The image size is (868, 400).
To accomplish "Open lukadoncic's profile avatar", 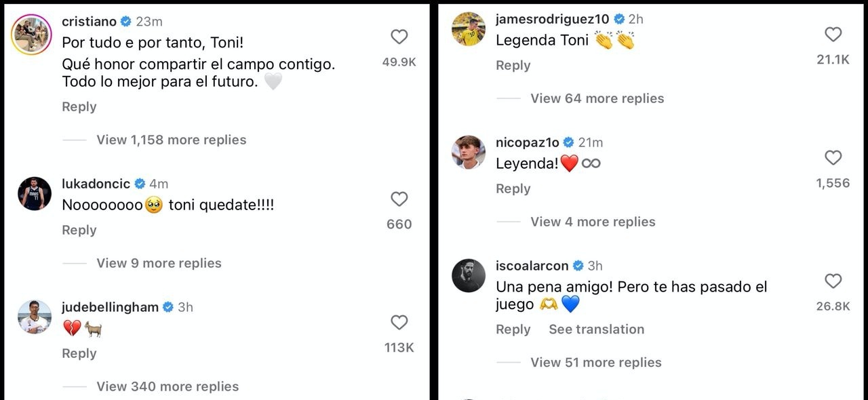I will pyautogui.click(x=34, y=194).
